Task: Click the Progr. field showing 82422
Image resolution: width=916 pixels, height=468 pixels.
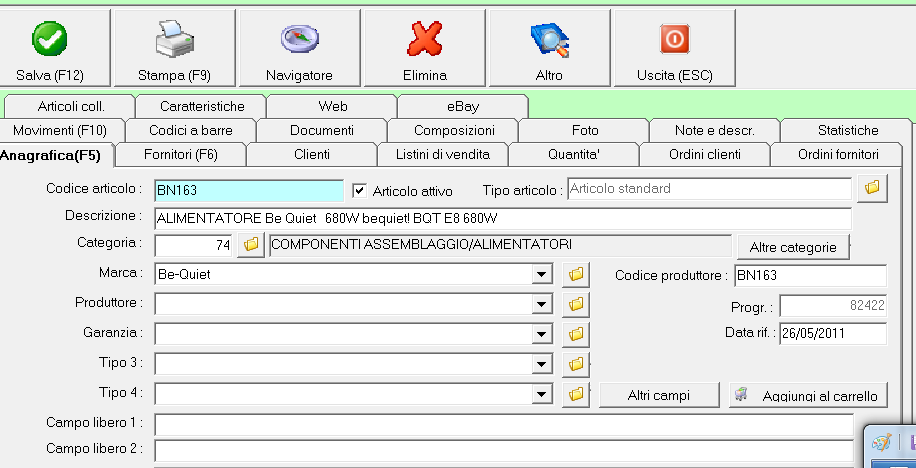Action: [x=833, y=306]
